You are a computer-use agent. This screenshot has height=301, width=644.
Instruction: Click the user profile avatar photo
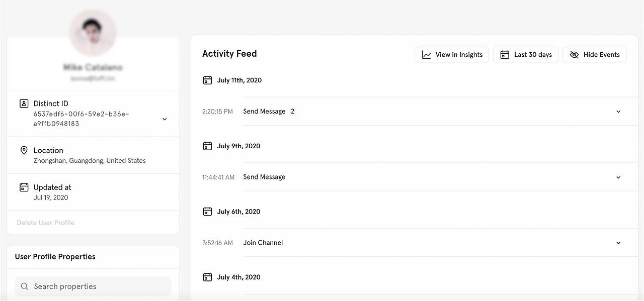(x=93, y=33)
